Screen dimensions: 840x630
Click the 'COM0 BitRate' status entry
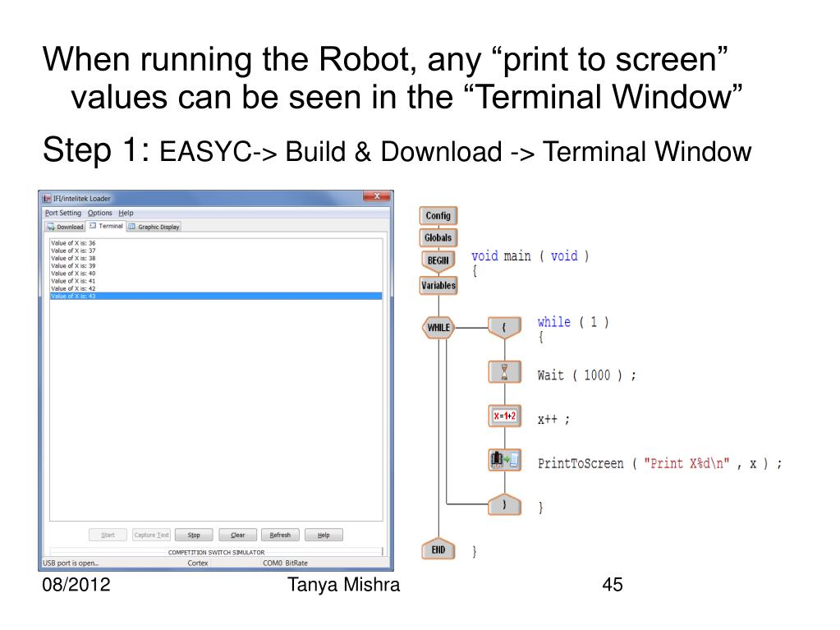pyautogui.click(x=285, y=563)
